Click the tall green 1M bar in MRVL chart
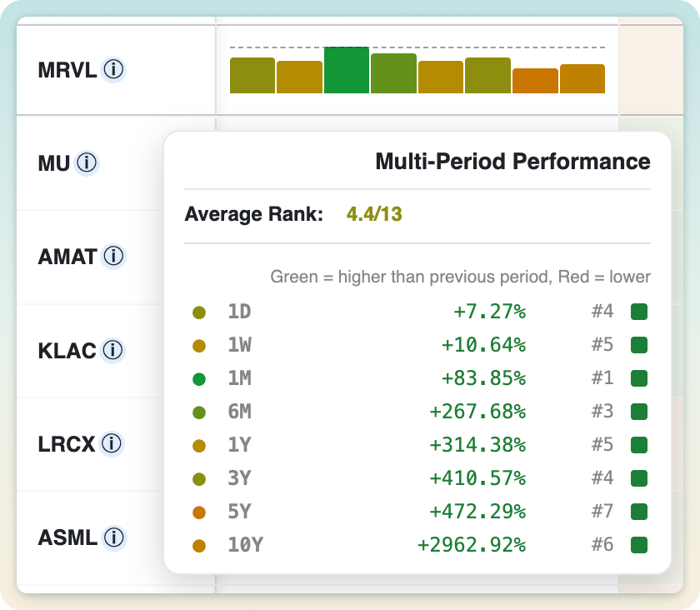 tap(347, 70)
